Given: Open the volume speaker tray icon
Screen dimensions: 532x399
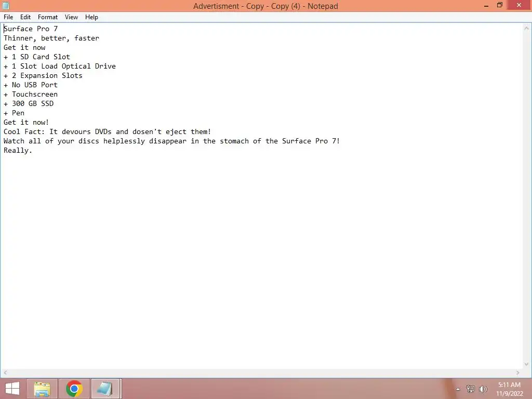Looking at the screenshot, I should [483, 389].
